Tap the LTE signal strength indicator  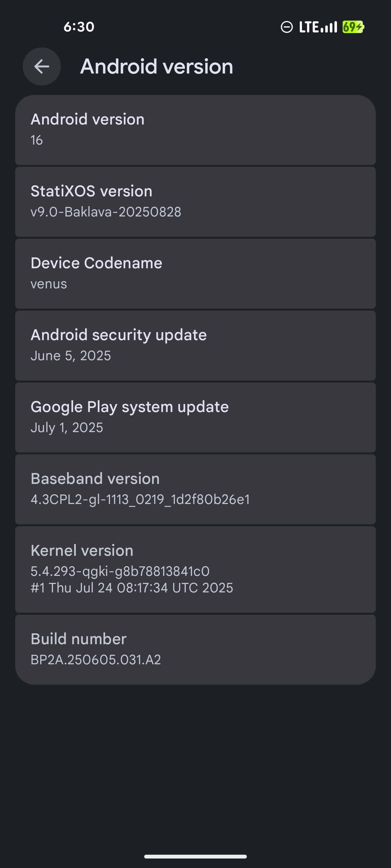coord(318,27)
